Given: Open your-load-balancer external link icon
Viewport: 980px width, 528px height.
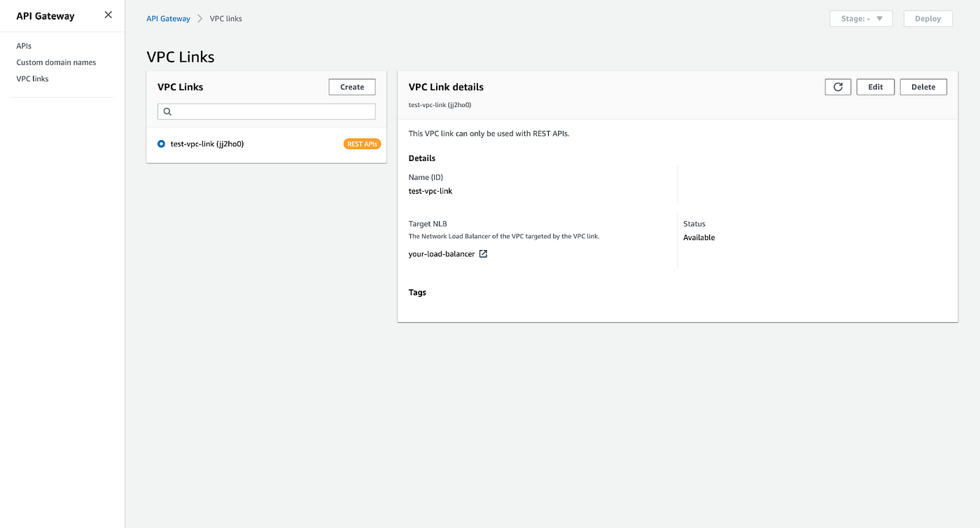Looking at the screenshot, I should tap(483, 253).
